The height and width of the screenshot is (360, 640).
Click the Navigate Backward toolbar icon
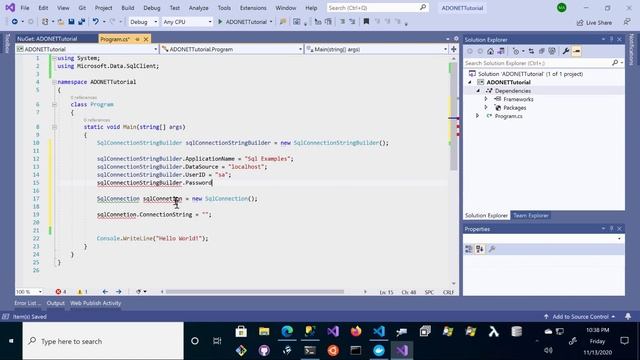tap(15, 22)
